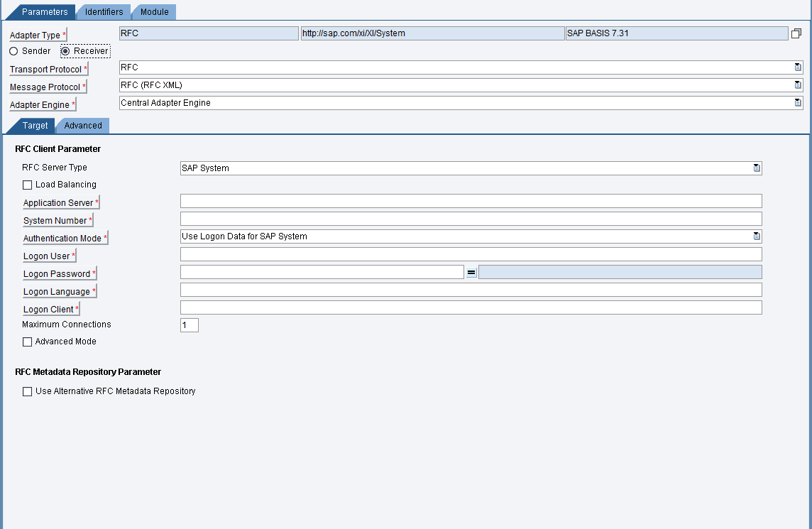Switch to the Module tab
812x529 pixels.
click(153, 11)
